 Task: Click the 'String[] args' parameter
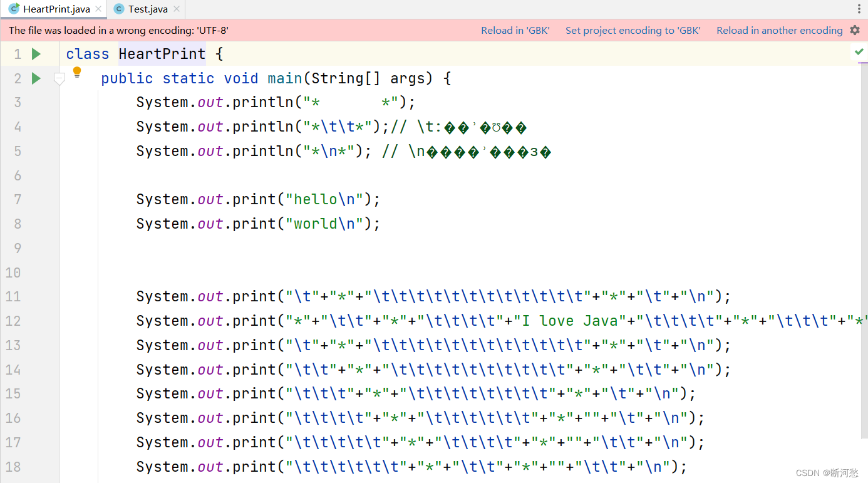372,78
